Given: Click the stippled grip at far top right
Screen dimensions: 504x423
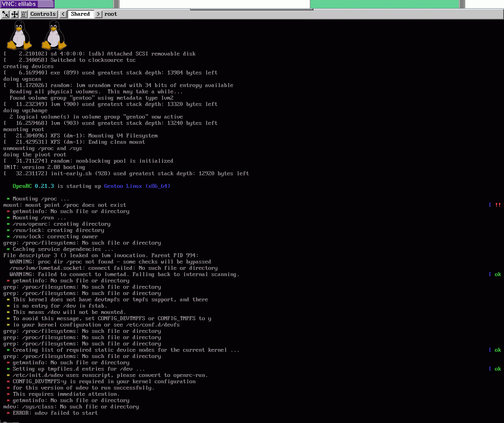Looking at the screenshot, I should tap(462, 4).
